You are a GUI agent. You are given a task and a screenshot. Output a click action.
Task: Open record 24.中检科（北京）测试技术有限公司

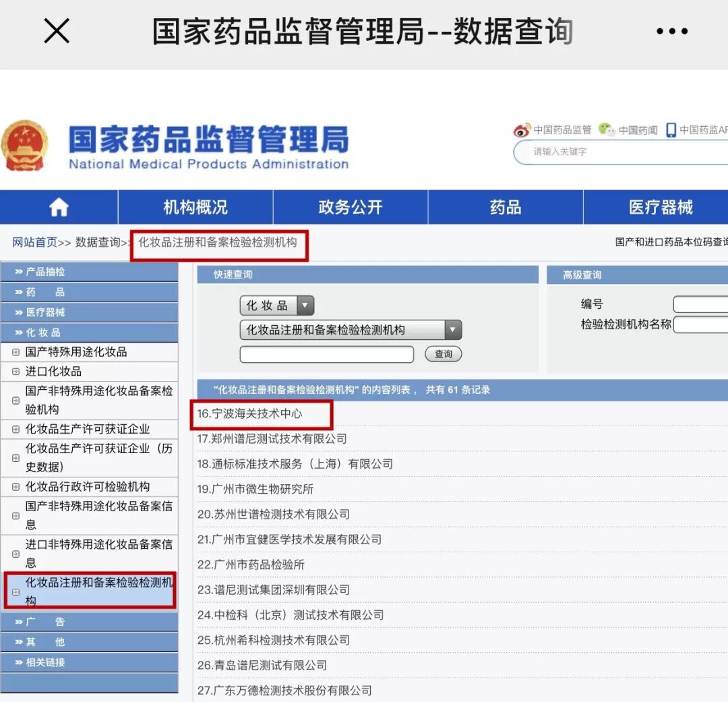tap(290, 615)
